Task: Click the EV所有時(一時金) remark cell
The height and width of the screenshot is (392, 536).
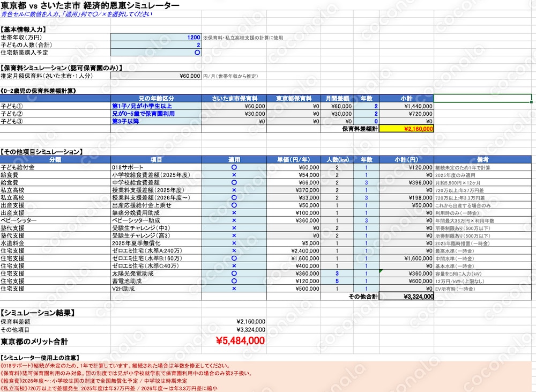Action: (x=482, y=289)
